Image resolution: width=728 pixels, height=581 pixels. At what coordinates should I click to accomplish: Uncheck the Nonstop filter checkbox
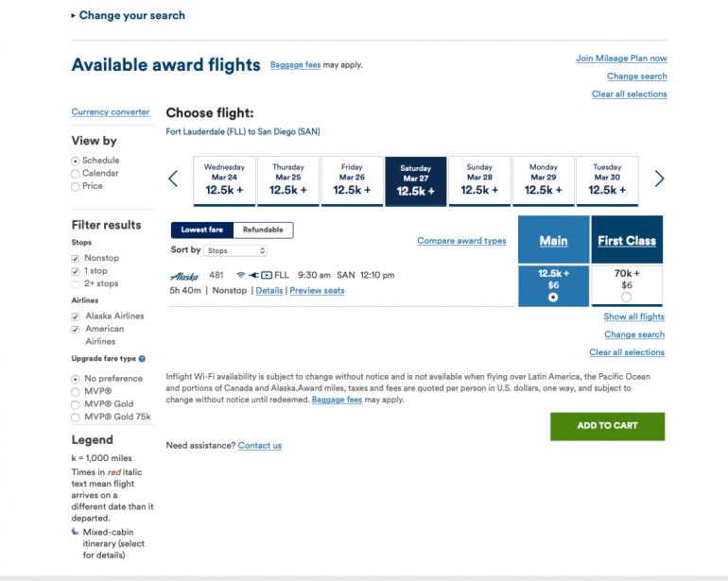click(76, 258)
